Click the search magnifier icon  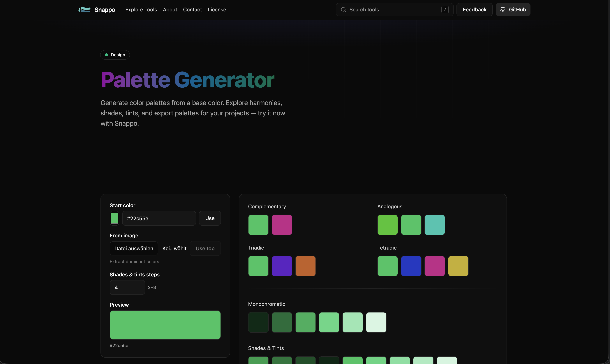click(x=343, y=10)
